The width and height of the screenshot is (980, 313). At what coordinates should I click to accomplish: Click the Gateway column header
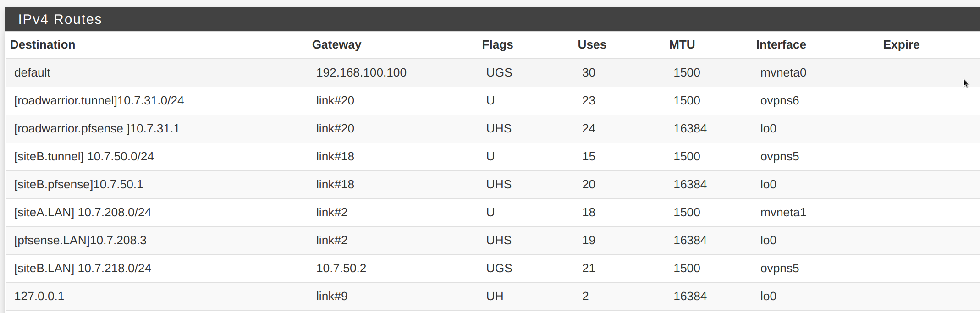point(336,44)
